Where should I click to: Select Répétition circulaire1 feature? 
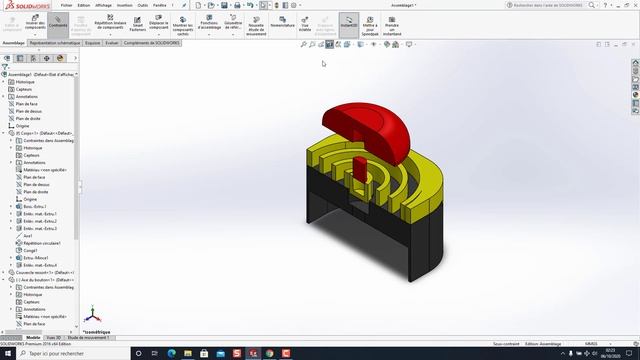coord(42,243)
